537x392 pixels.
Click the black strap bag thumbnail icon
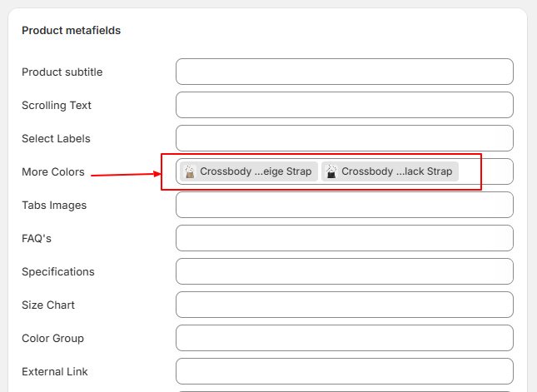(x=331, y=171)
